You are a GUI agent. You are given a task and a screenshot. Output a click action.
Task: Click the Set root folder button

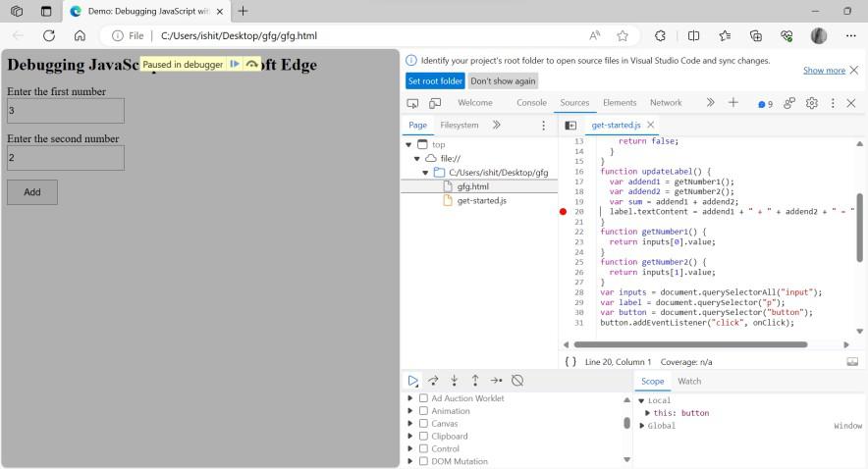click(x=435, y=81)
